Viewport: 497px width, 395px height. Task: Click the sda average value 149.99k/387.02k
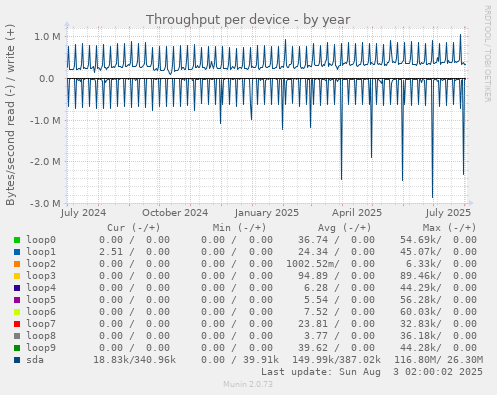pyautogui.click(x=336, y=360)
